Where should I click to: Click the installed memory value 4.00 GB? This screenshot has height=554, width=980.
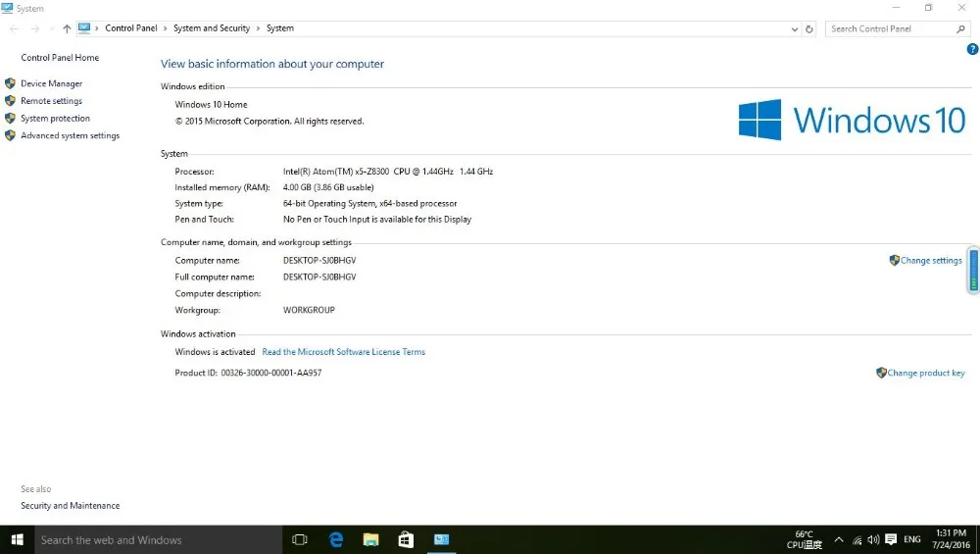(x=328, y=187)
